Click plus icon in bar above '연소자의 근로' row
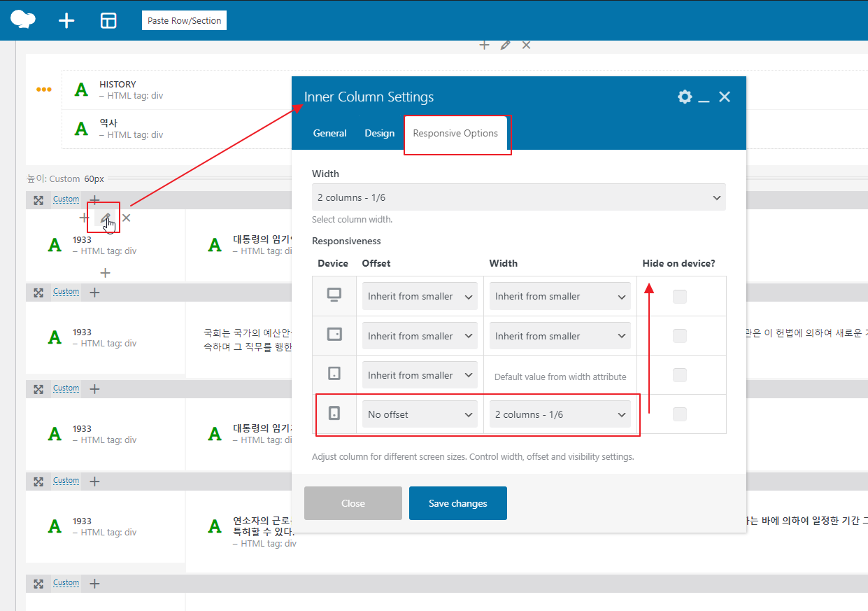 (x=95, y=481)
